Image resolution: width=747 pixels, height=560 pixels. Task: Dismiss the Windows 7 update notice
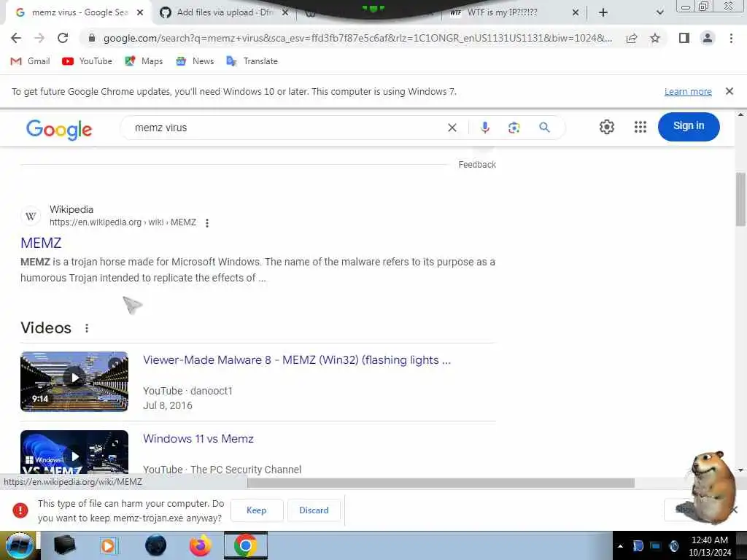(729, 91)
